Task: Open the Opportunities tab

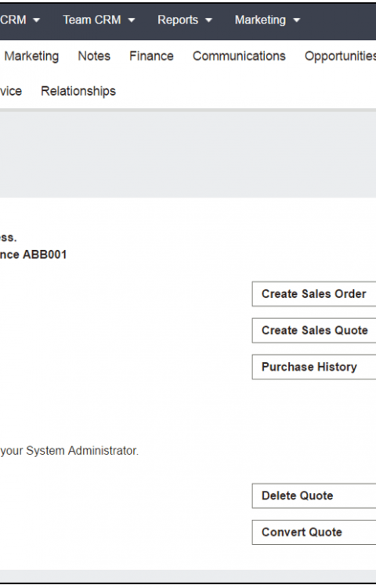Action: [340, 56]
